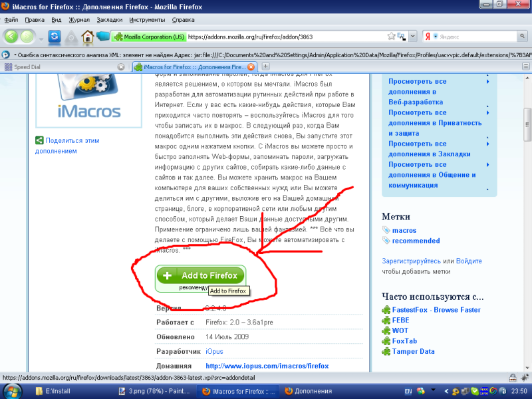Click the EN language indicator
532x399 pixels.
pos(408,391)
